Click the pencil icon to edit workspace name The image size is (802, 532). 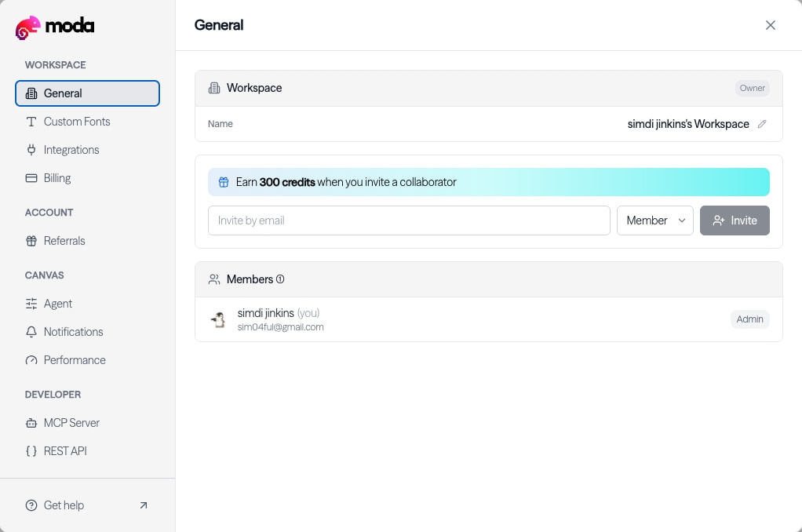(x=762, y=124)
